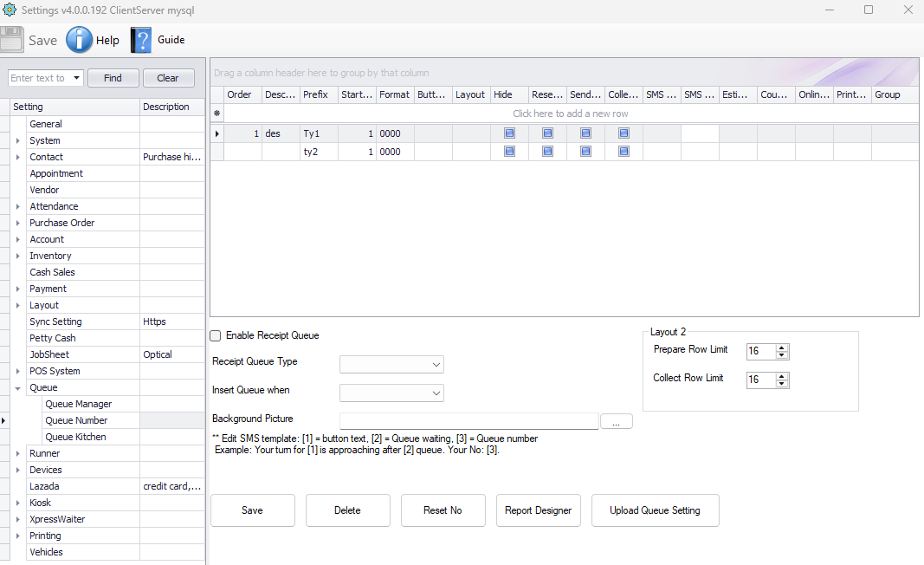
Task: Click the 'des' description cell
Action: pos(281,133)
